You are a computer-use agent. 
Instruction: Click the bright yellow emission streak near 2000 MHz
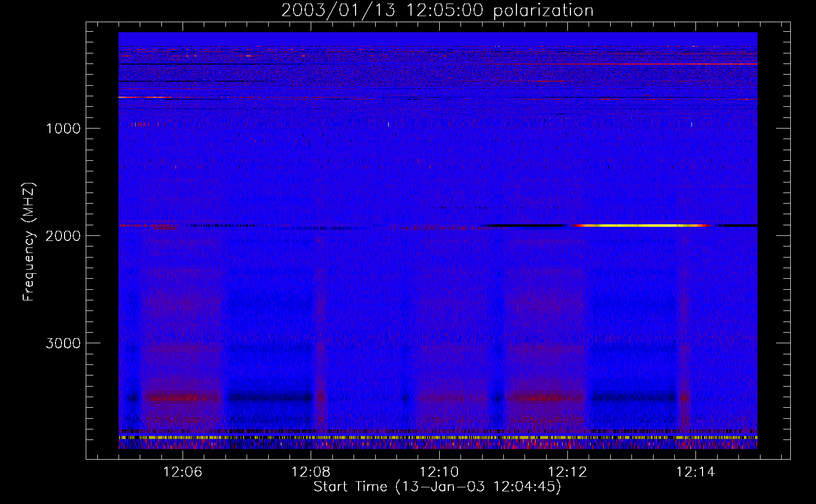point(643,226)
